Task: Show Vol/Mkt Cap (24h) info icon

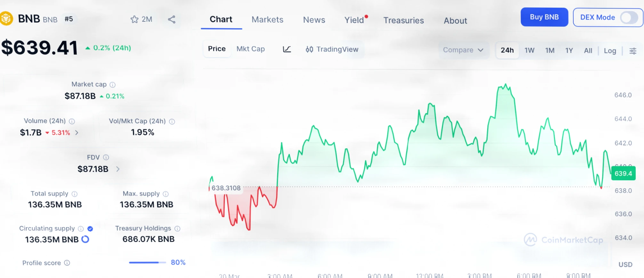Action: click(x=172, y=122)
